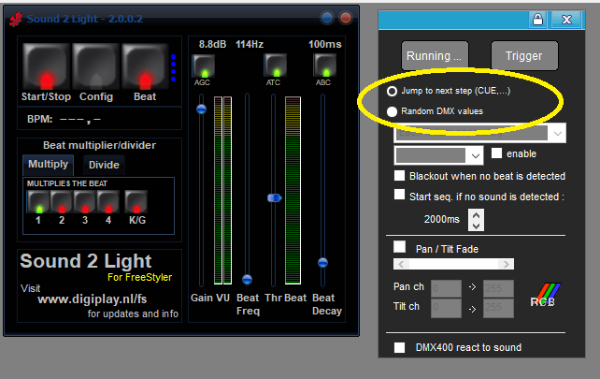The width and height of the screenshot is (600, 379).
Task: Click the RGB color icon
Action: pyautogui.click(x=545, y=295)
